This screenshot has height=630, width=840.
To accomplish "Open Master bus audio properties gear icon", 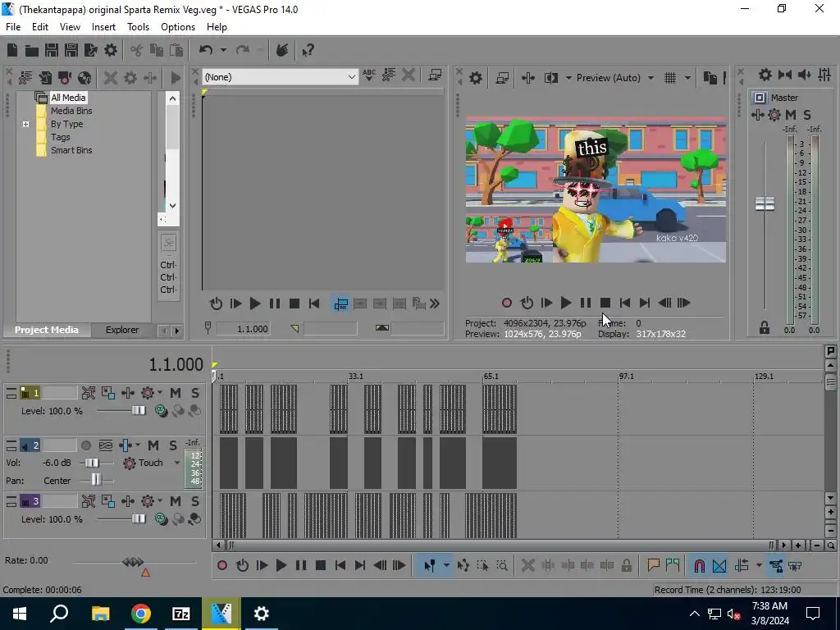I will 765,75.
